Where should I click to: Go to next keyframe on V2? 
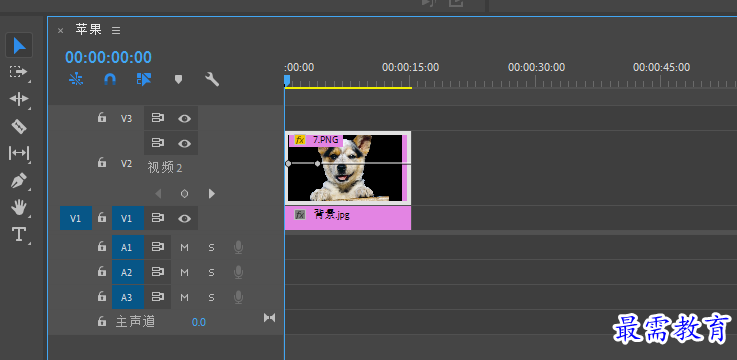(212, 194)
